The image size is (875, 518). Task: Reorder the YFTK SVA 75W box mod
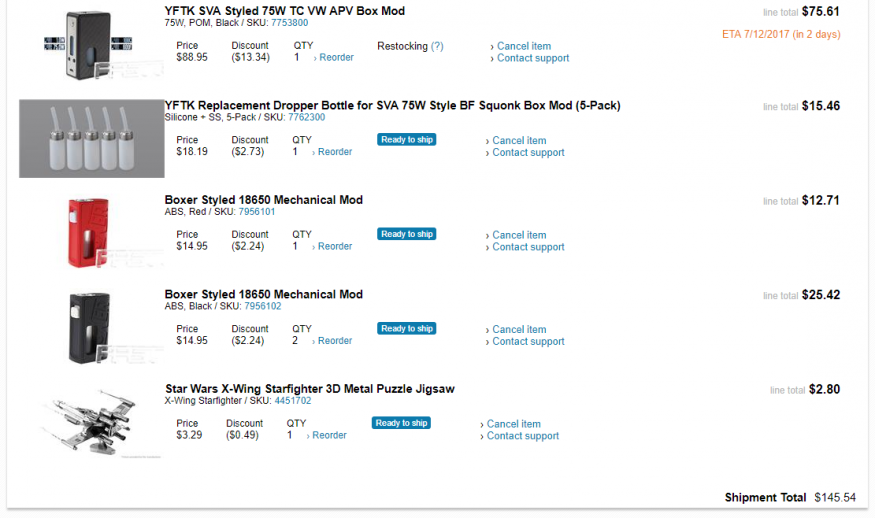(x=335, y=58)
